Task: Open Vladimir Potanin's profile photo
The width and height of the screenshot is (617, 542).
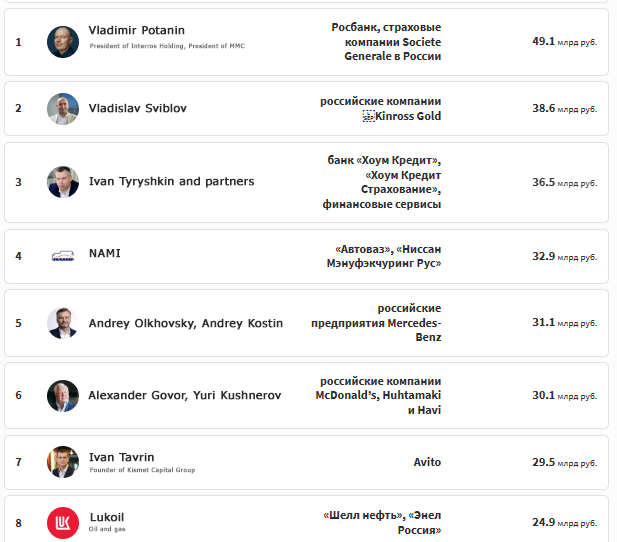Action: 63,42
